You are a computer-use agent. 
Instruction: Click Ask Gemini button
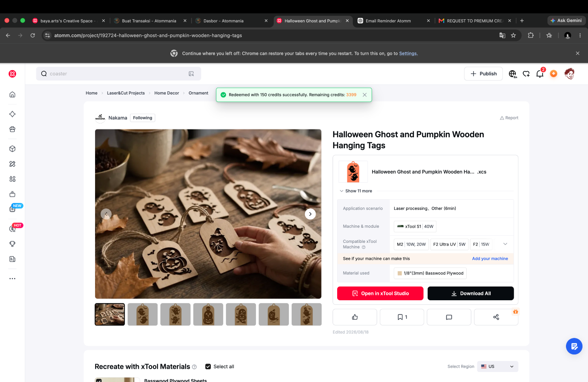click(x=566, y=21)
